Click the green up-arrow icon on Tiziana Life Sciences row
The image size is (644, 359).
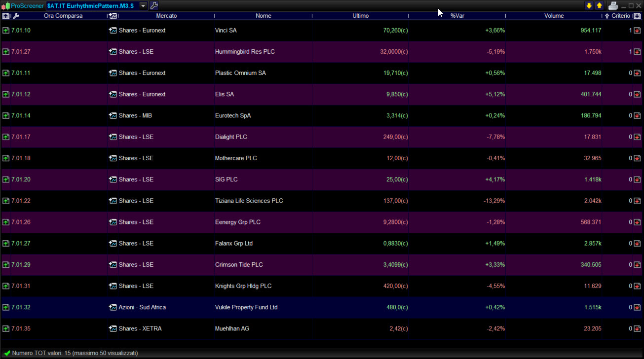pos(6,201)
